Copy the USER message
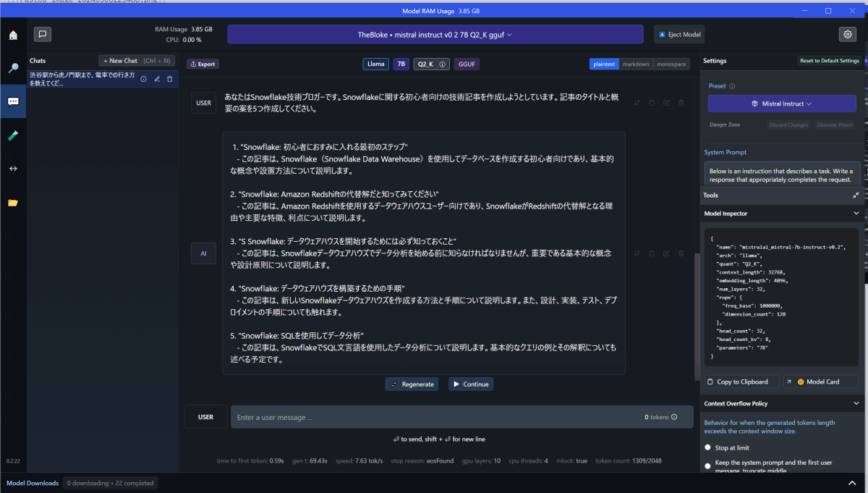This screenshot has height=493, width=868. click(x=652, y=103)
